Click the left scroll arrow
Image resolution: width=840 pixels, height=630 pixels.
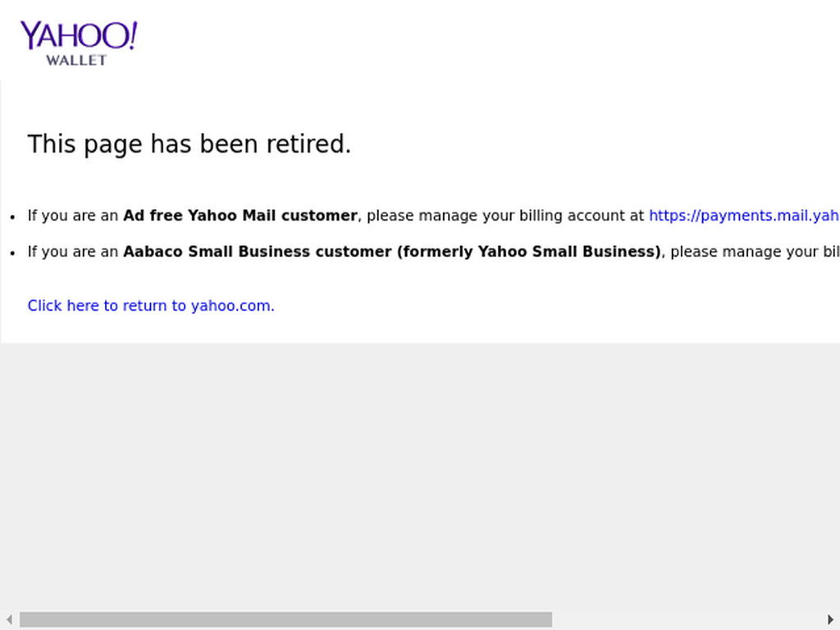pyautogui.click(x=8, y=619)
